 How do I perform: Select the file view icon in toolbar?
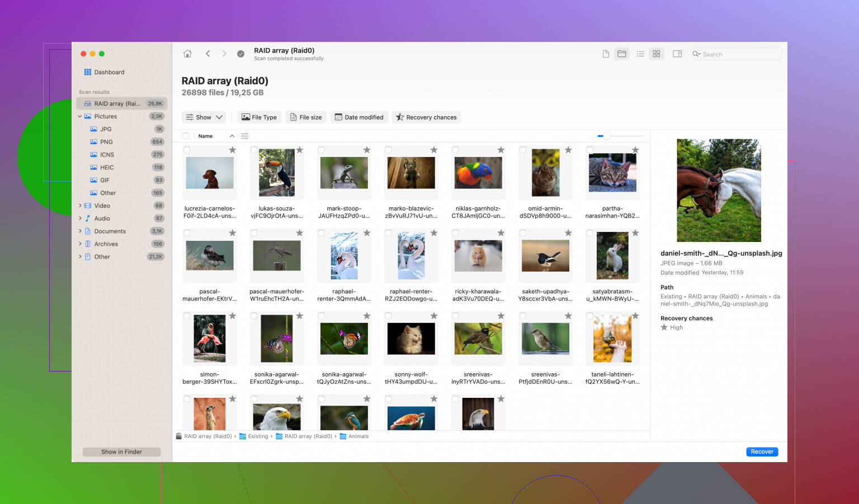[x=606, y=54]
